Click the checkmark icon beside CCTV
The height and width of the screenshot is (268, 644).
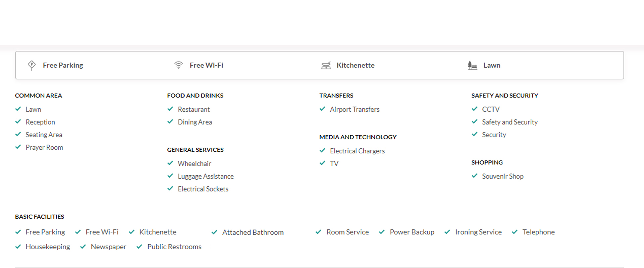tap(475, 109)
